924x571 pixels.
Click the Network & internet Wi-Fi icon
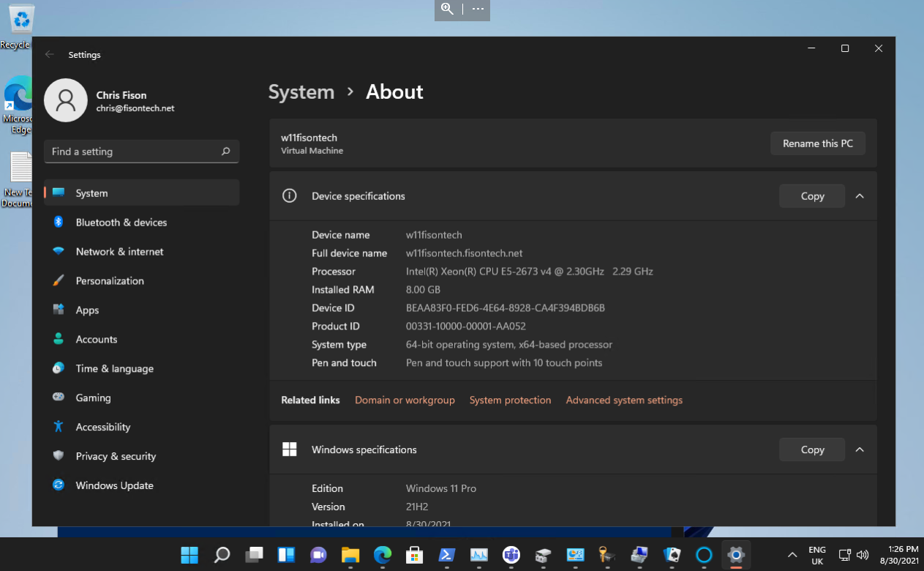[x=59, y=251]
